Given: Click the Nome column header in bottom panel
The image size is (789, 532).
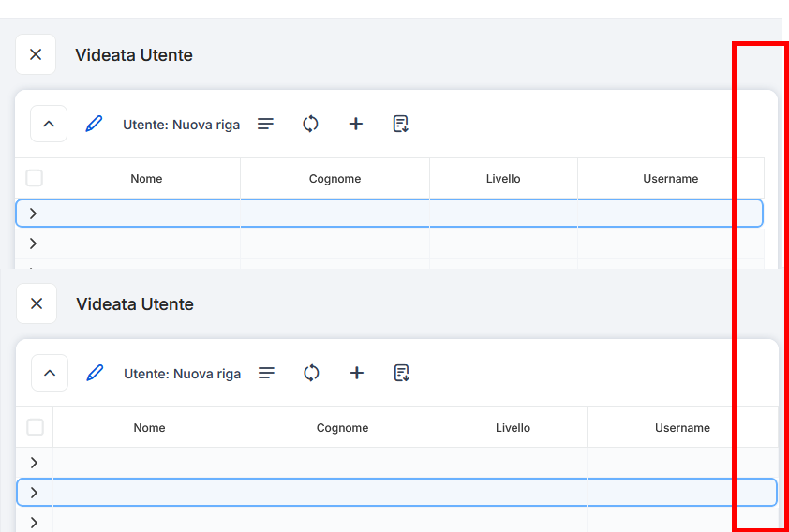Looking at the screenshot, I should 149,428.
